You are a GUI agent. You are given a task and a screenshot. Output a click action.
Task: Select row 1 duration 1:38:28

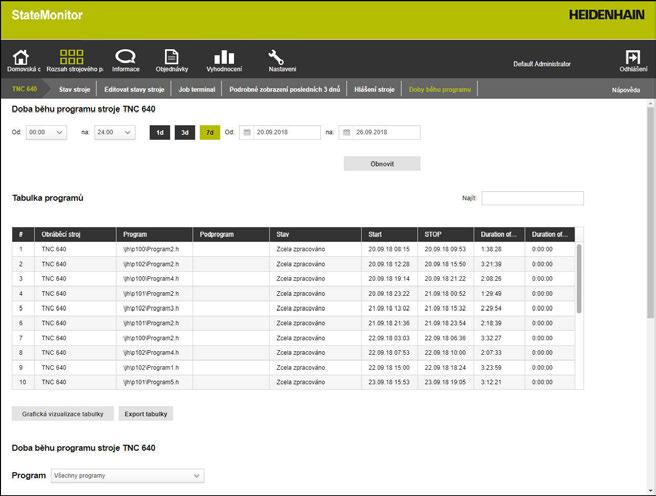point(491,249)
